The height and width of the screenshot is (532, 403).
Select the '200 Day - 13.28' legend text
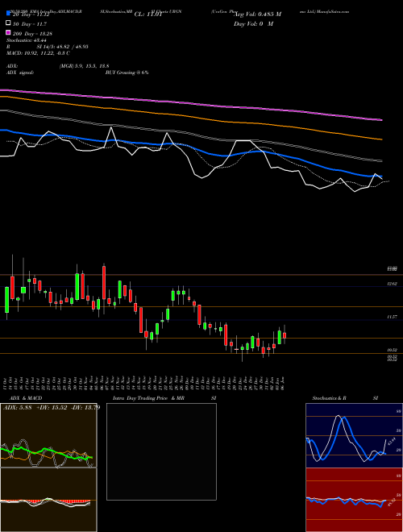pos(32,34)
